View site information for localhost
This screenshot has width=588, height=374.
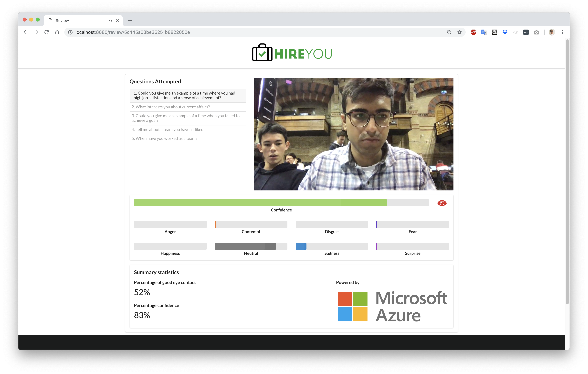point(70,32)
